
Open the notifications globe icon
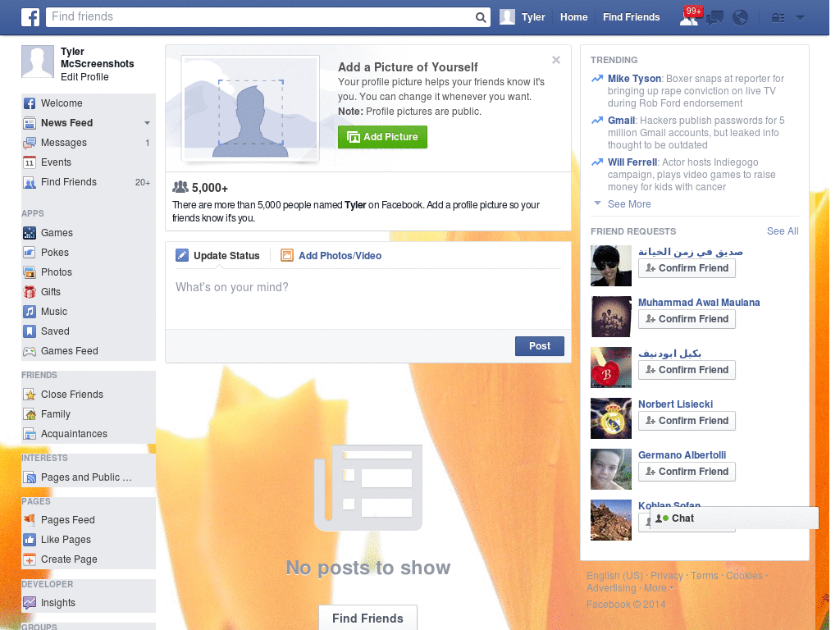pos(740,18)
